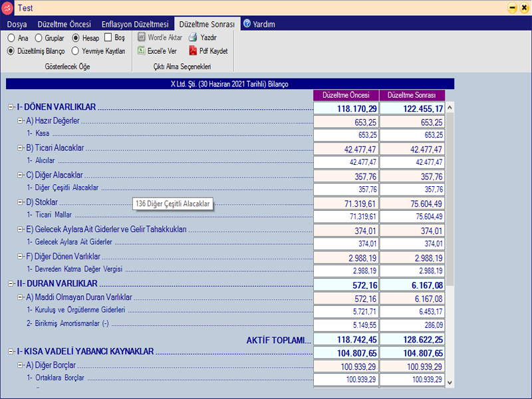The width and height of the screenshot is (532, 399).
Task: Collapse I- KISA VADELİ YABANCI KAYNAKLAR section
Action: click(x=11, y=352)
